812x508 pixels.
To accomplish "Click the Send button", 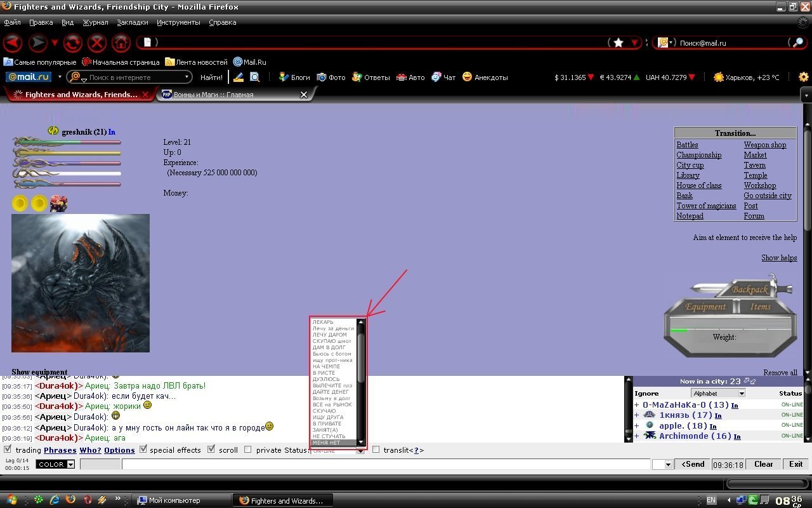I will 692,464.
